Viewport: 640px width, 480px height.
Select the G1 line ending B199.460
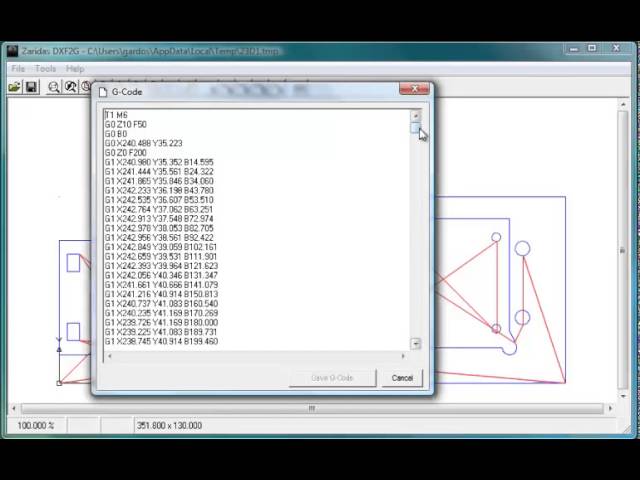[x=161, y=341]
